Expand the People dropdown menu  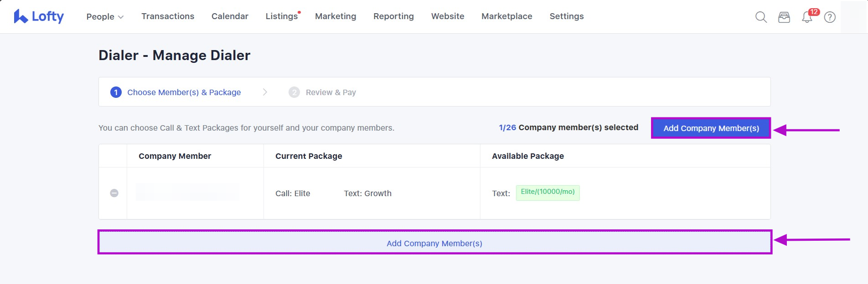tap(105, 17)
